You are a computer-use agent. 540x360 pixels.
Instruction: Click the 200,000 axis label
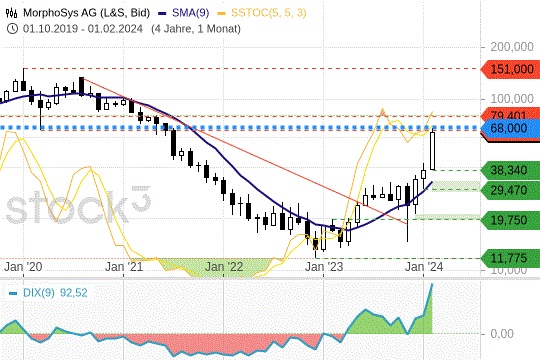[x=512, y=47]
